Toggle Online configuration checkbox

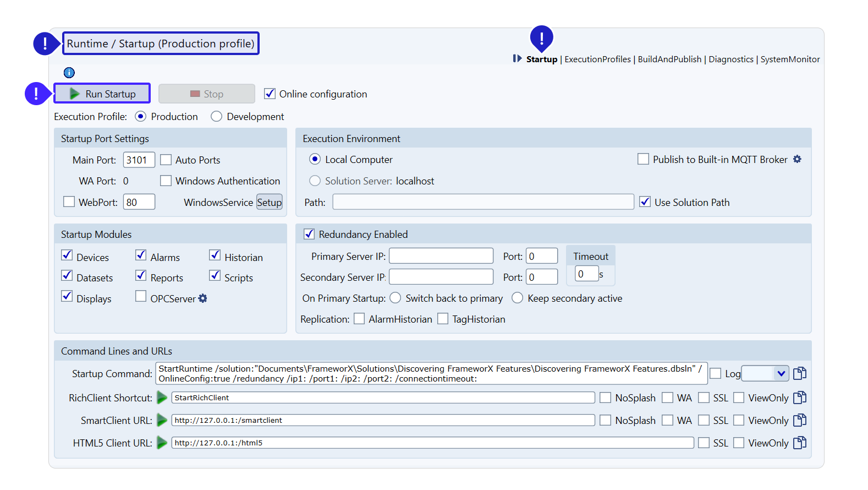[270, 94]
